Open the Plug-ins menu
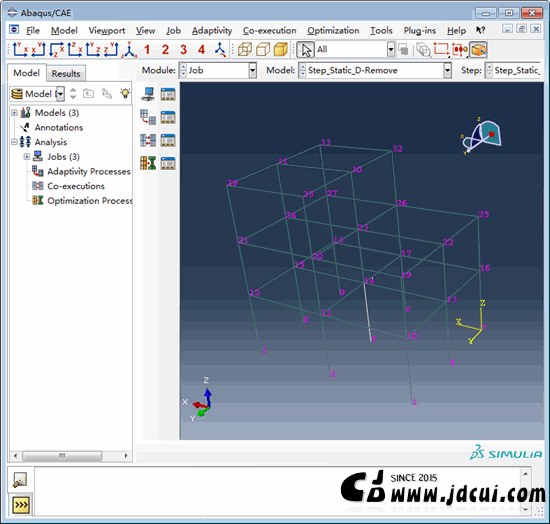 pos(420,31)
